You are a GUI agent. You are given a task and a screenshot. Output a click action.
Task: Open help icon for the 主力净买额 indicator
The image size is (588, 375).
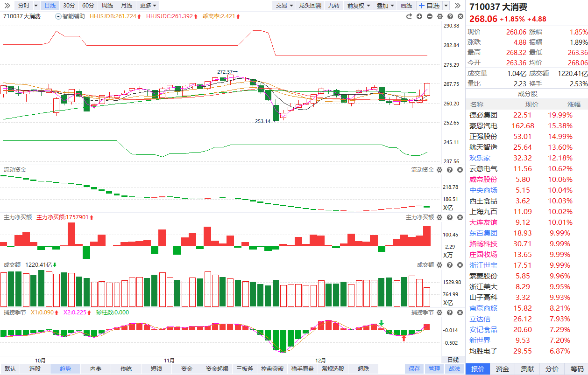[x=449, y=217]
